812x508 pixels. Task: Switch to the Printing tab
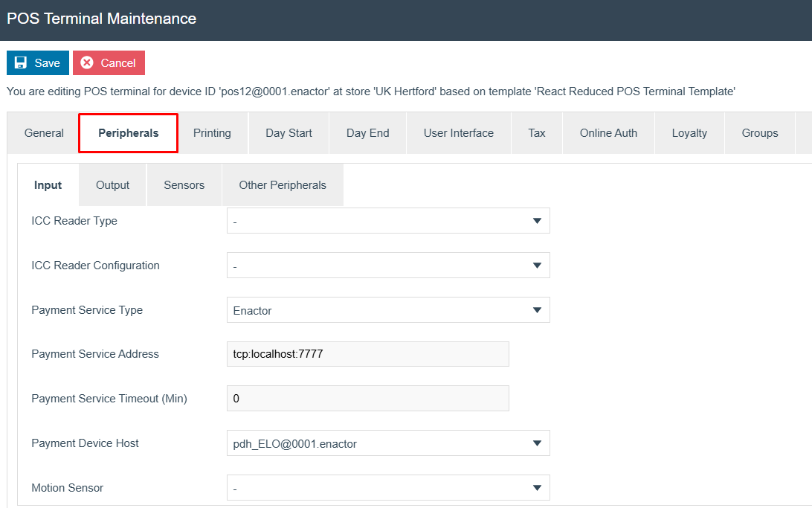coord(212,133)
